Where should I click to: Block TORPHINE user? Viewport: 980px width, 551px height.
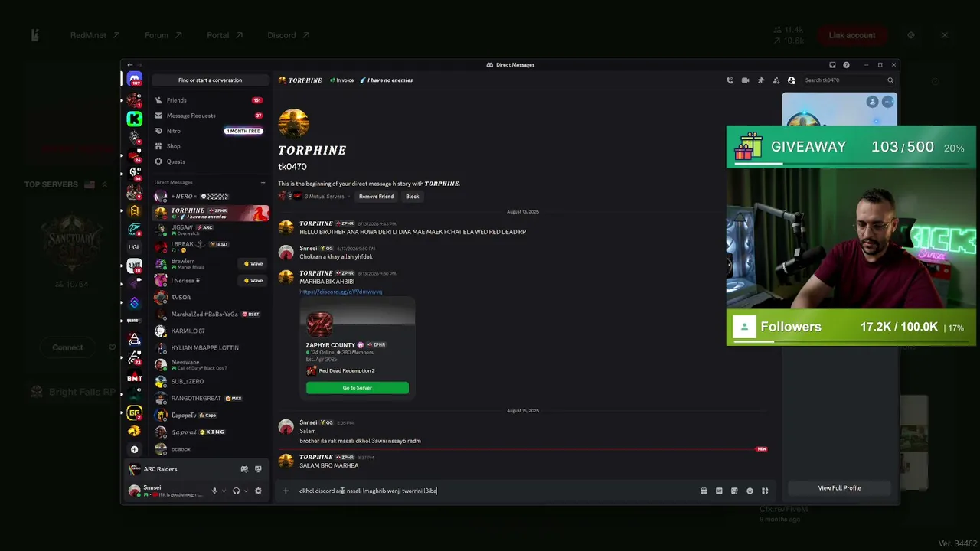pyautogui.click(x=412, y=197)
